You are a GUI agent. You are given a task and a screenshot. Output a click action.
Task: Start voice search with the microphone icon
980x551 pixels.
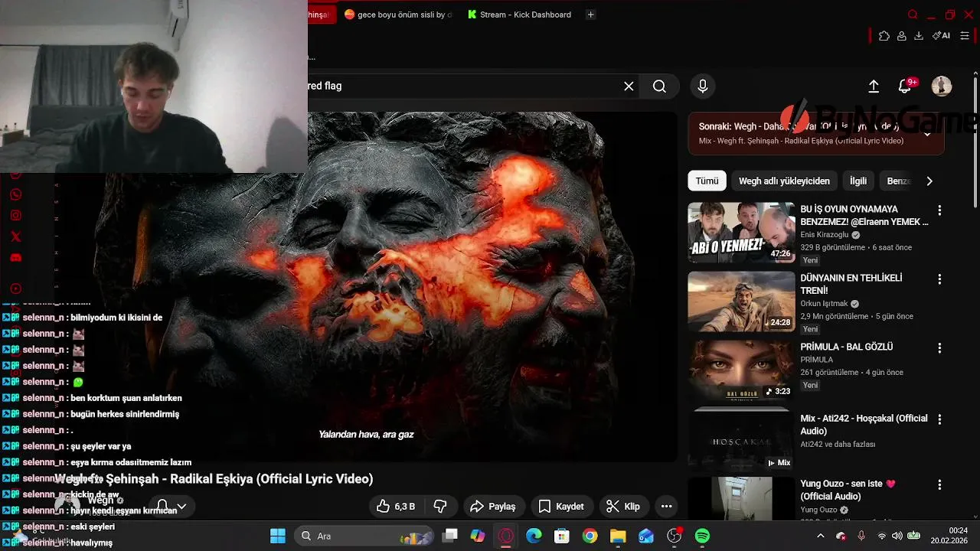click(x=702, y=86)
